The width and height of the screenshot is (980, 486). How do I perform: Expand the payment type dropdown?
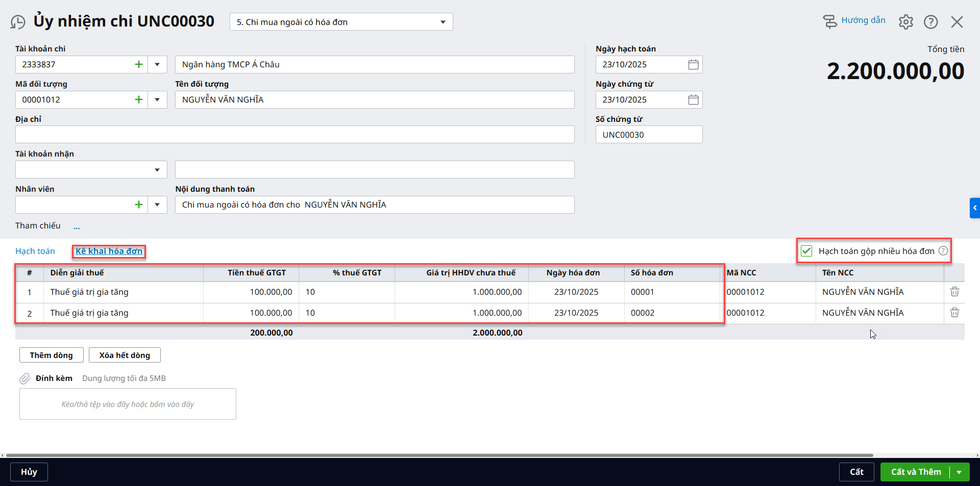(x=443, y=22)
